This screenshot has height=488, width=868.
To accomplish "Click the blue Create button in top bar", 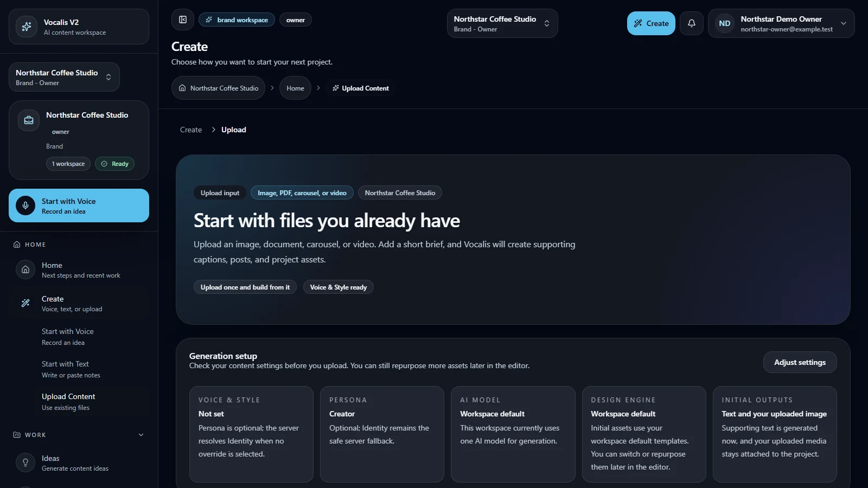I will [x=651, y=23].
